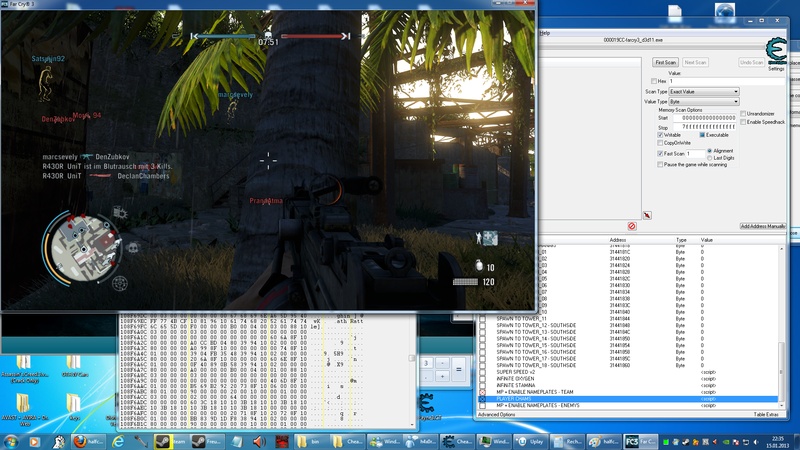Click the Address column header
800x450 pixels.
coord(617,240)
